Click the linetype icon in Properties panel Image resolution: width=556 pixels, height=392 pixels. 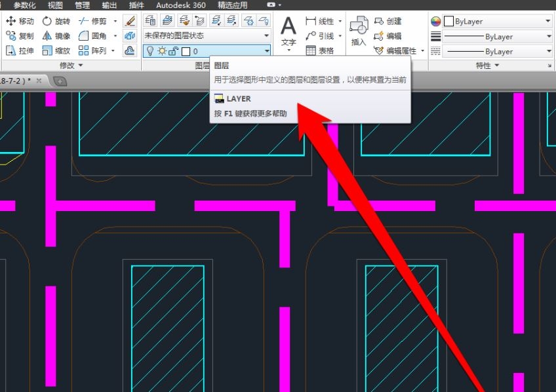(435, 51)
